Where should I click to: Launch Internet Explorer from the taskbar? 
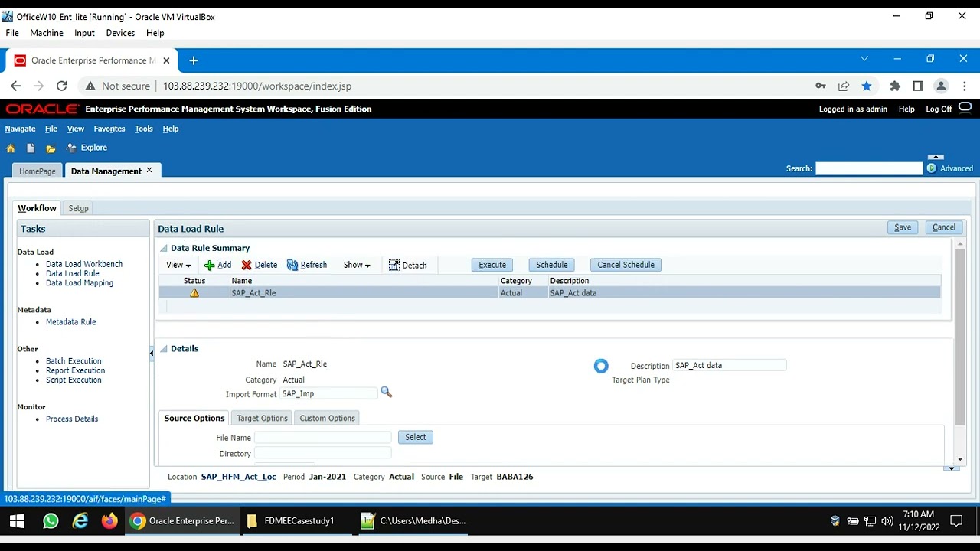tap(80, 521)
